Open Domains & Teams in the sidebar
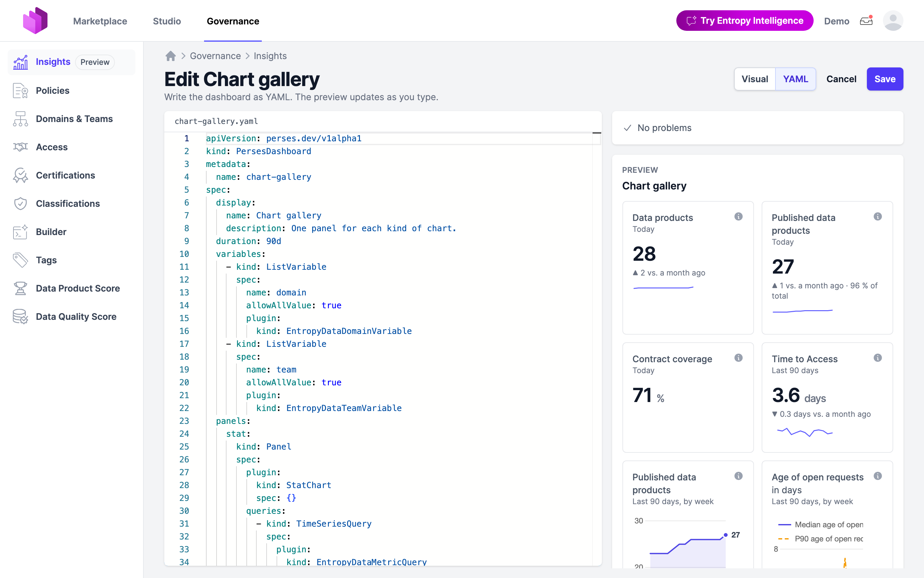 72,119
